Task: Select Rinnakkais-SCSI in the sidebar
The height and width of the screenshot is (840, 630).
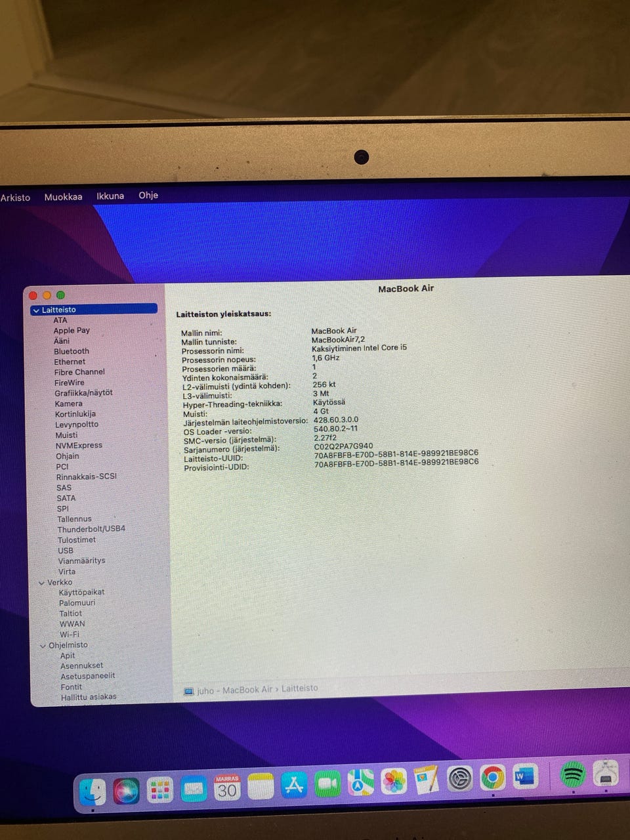Action: click(87, 476)
